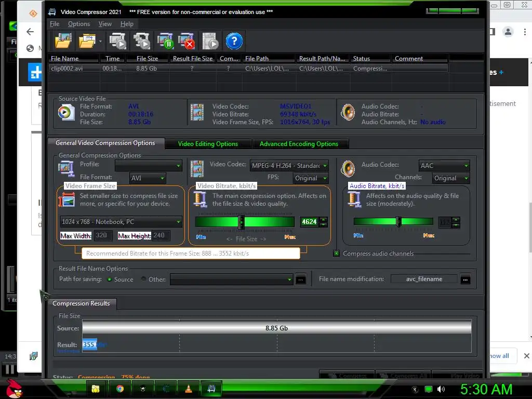Click ... button beside file name modification
This screenshot has width=532, height=399.
(x=465, y=280)
